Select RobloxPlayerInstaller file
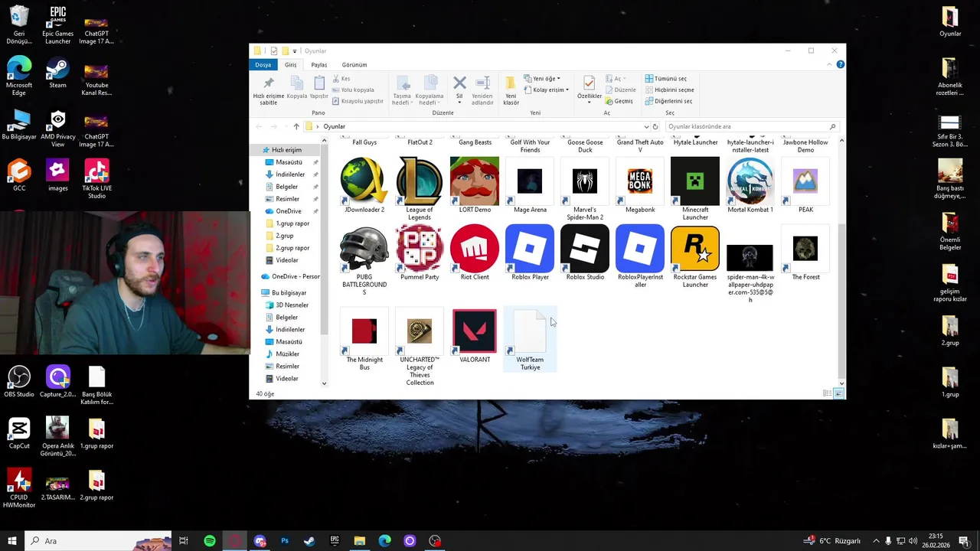This screenshot has width=980, height=551. (x=640, y=257)
